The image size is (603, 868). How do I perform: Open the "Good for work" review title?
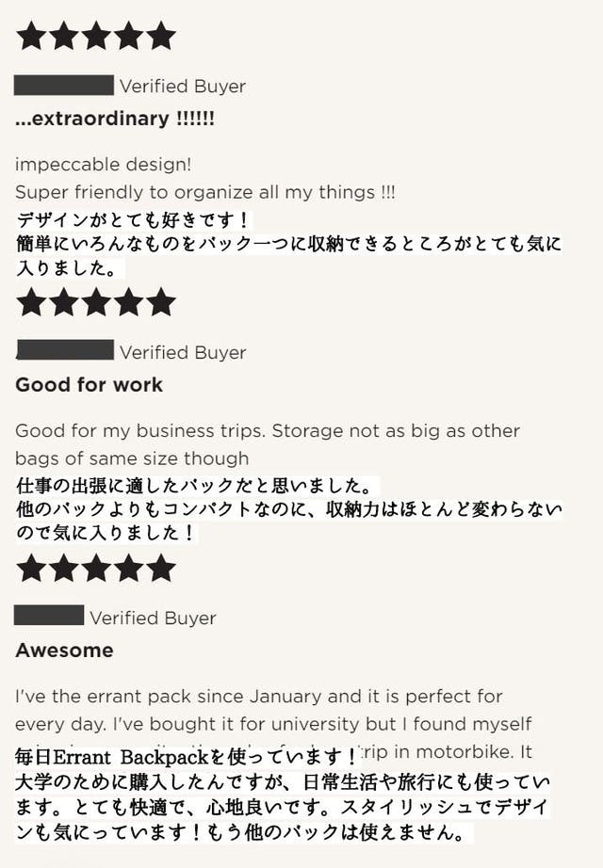(x=89, y=385)
